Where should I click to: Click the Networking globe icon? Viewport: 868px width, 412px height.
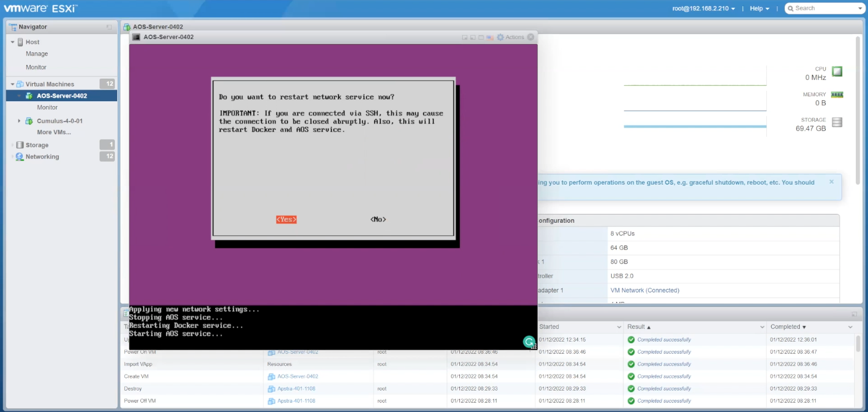(x=20, y=157)
